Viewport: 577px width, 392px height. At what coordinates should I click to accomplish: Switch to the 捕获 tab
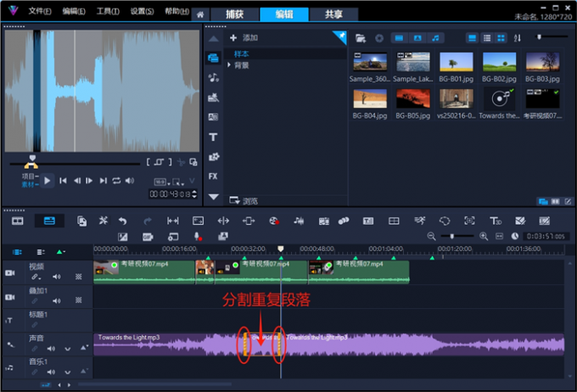click(x=234, y=14)
